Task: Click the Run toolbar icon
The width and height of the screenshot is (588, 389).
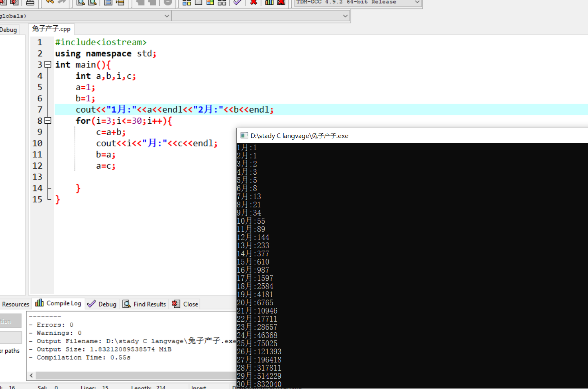Action: [198, 2]
